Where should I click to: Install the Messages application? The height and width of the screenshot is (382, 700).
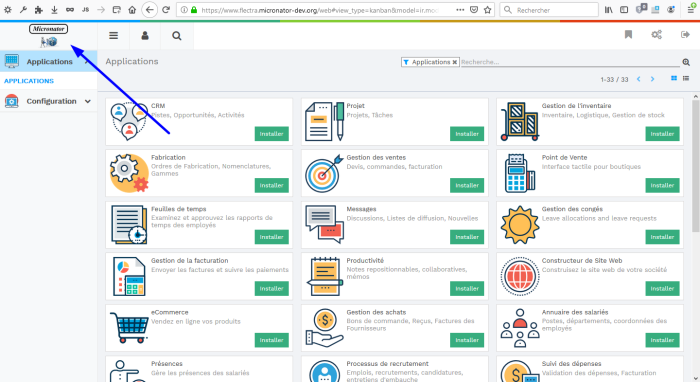tap(467, 237)
